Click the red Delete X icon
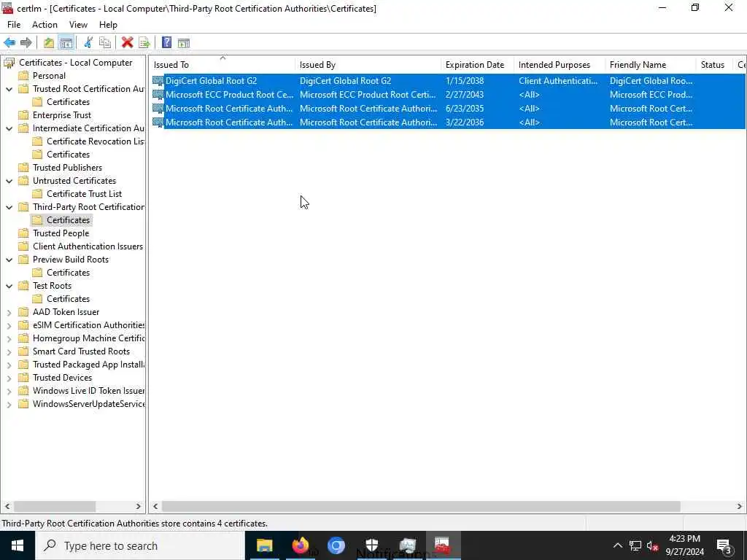747x560 pixels. click(127, 43)
